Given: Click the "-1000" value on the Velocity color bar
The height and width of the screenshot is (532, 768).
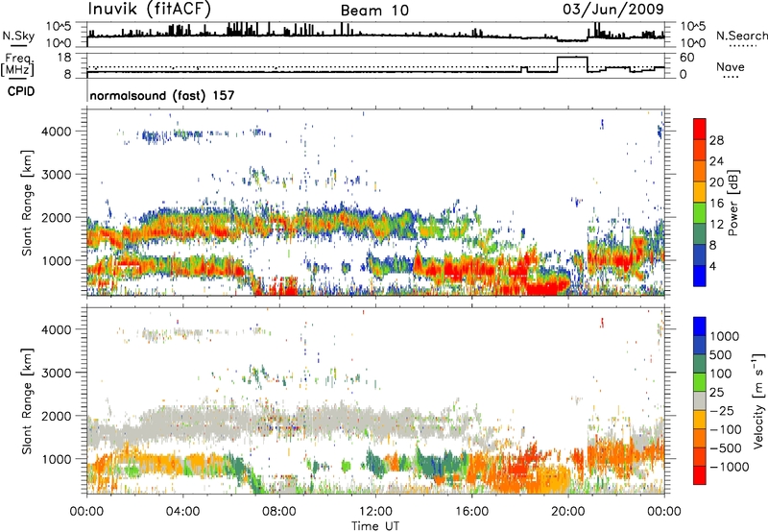Looking at the screenshot, I should click(x=730, y=467).
